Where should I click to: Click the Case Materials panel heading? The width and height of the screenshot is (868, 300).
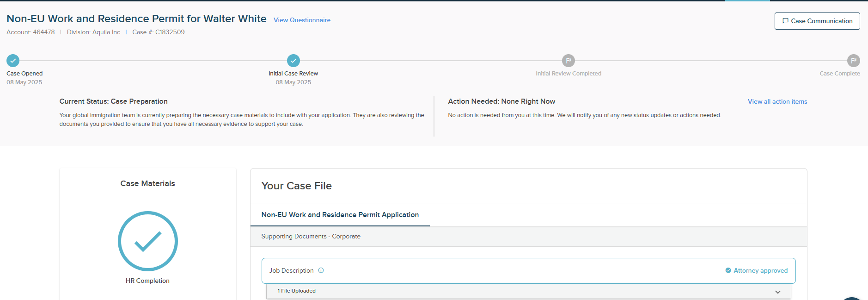pyautogui.click(x=148, y=183)
